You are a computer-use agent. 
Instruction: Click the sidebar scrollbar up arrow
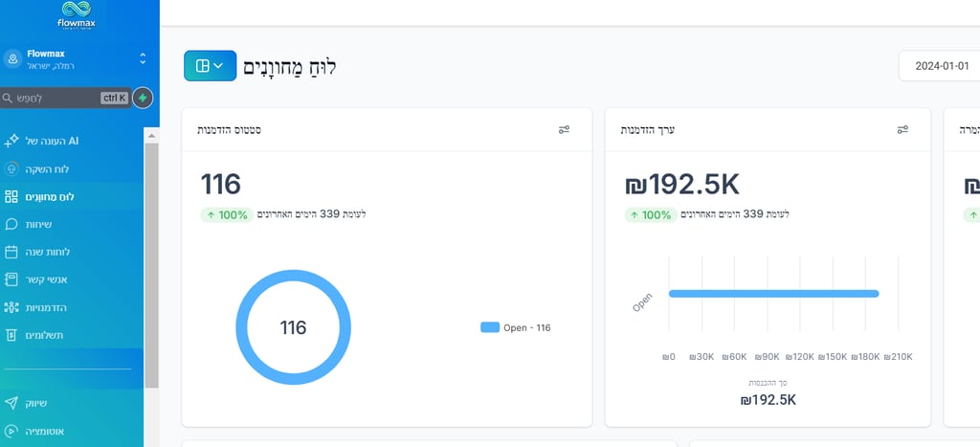[151, 135]
